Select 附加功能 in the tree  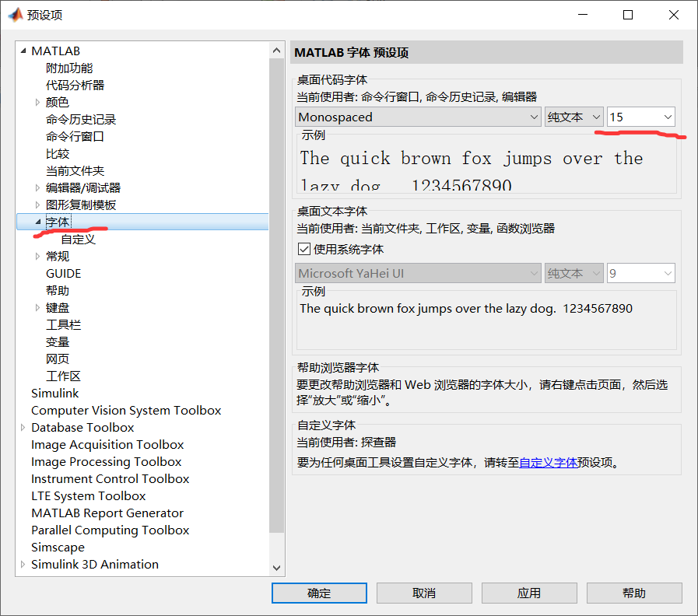click(x=69, y=68)
